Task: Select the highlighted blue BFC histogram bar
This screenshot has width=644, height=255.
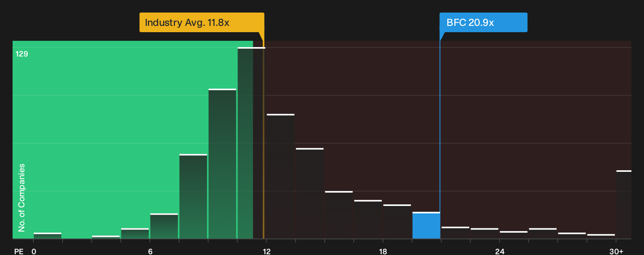Action: (x=426, y=226)
